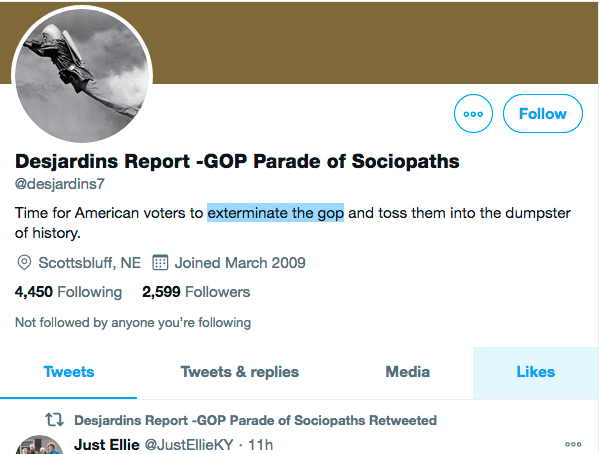Click the retweet icon above the tweet
Screen dimensions: 601x454
pos(56,421)
